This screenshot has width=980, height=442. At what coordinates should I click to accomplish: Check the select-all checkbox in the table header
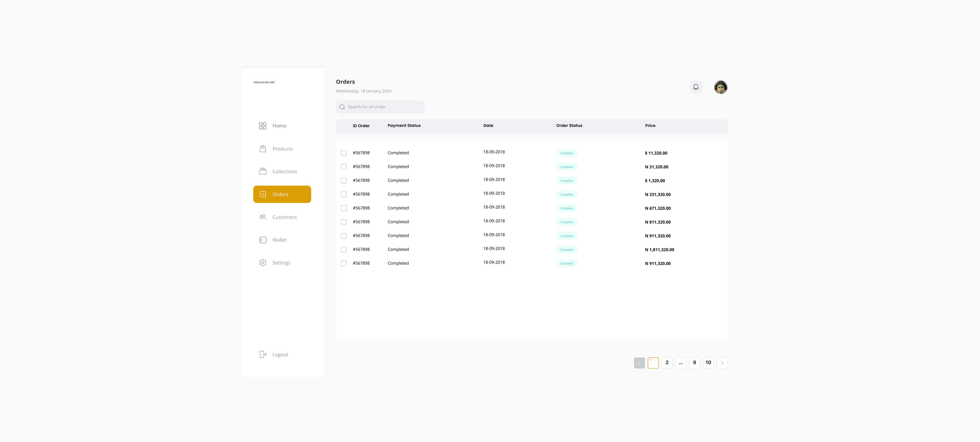point(344,126)
